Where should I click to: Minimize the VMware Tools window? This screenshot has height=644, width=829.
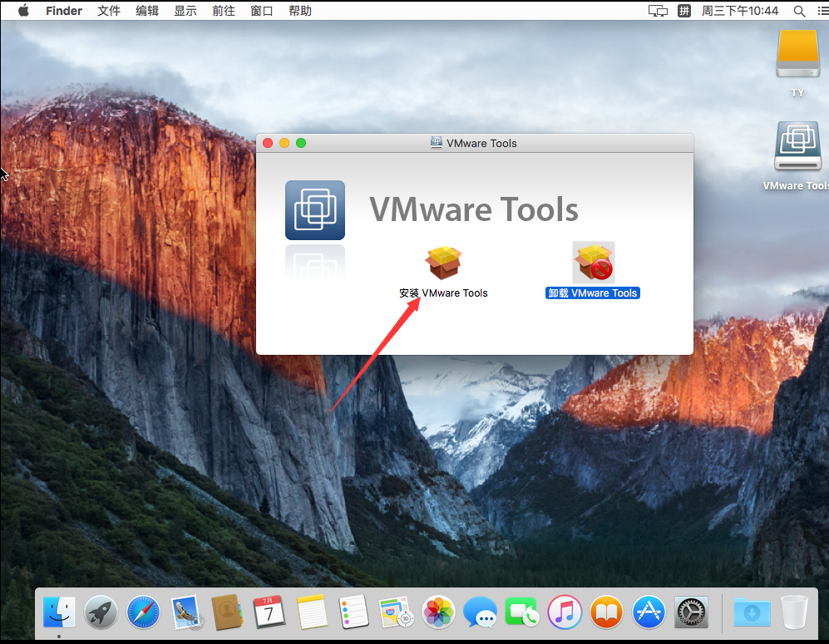coord(284,143)
